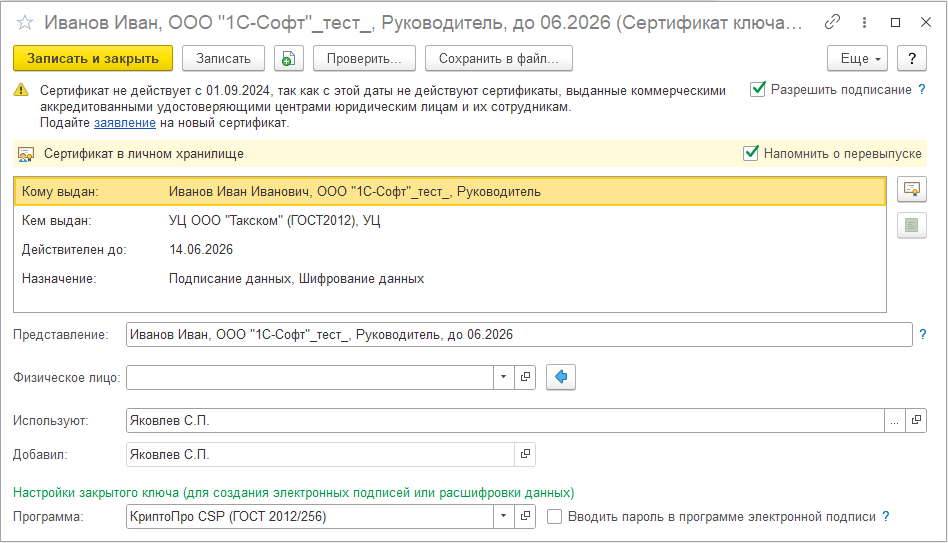The width and height of the screenshot is (948, 543).
Task: Open the Физическое лицо field's open-record icon
Action: [526, 377]
